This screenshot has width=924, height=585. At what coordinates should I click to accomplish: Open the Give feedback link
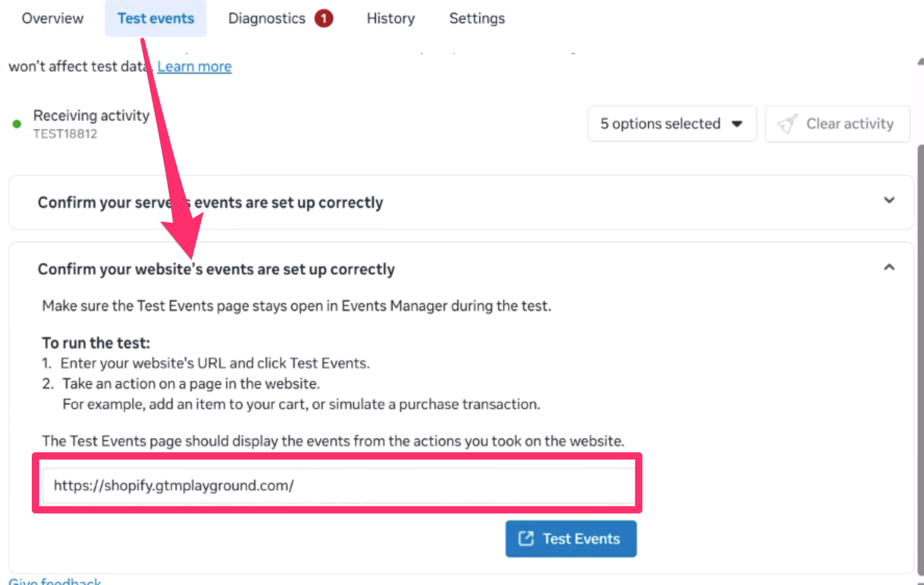(55, 581)
